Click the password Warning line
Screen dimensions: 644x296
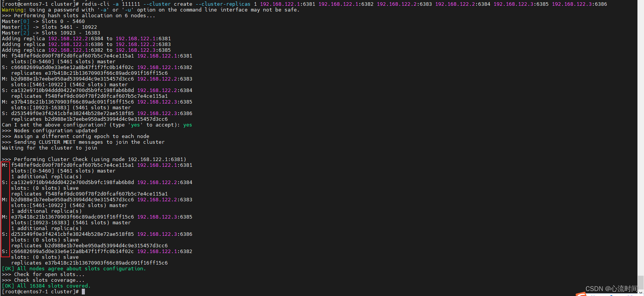(x=151, y=10)
